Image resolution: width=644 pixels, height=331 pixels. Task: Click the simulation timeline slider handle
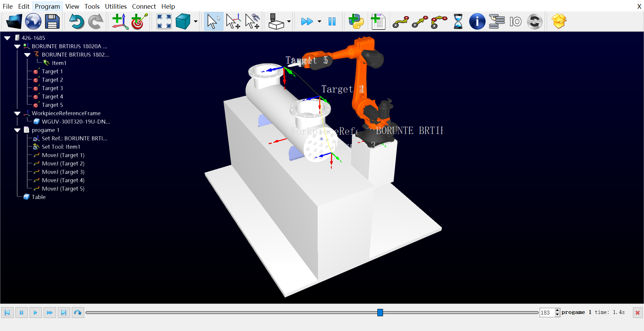380,313
